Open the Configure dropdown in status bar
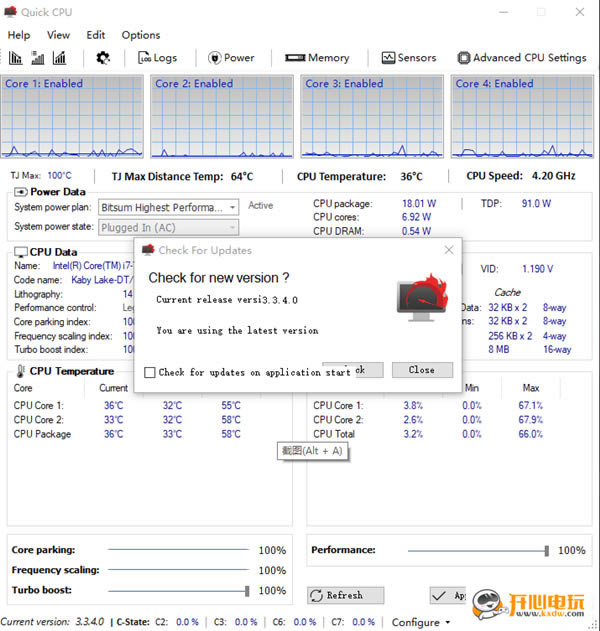 coord(421,622)
